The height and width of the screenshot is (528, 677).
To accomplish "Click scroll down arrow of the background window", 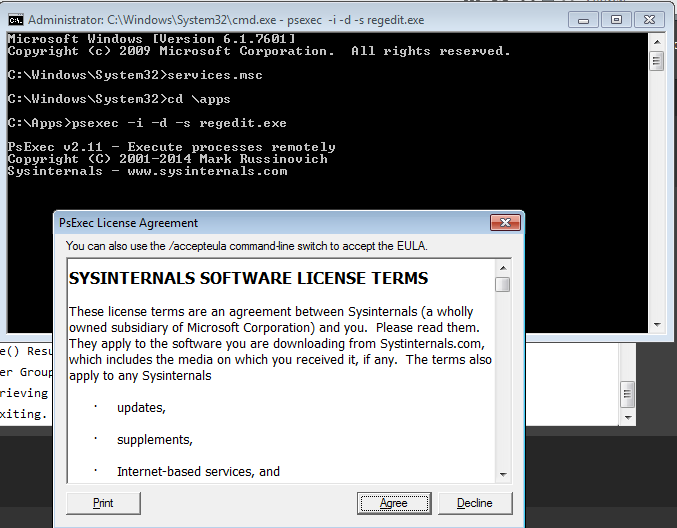I will tap(627, 417).
